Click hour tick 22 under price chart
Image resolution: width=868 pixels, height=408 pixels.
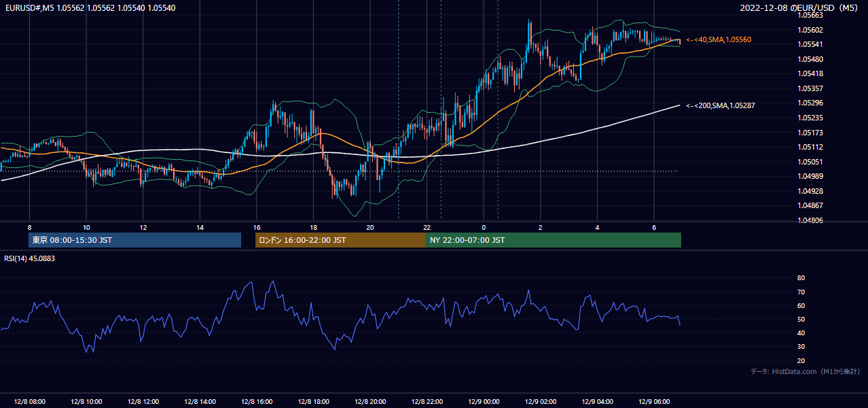(427, 227)
